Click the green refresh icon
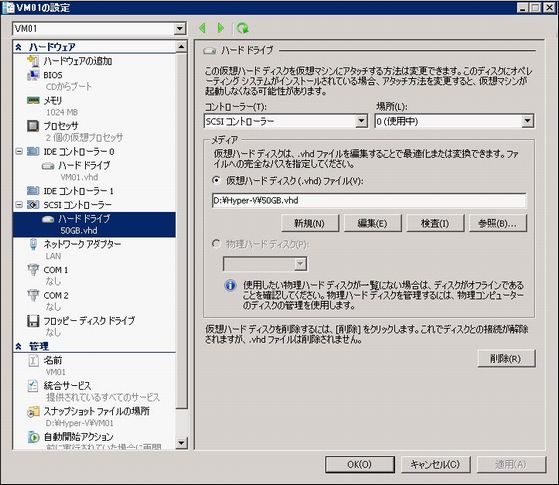This screenshot has height=485, width=559. pyautogui.click(x=243, y=28)
